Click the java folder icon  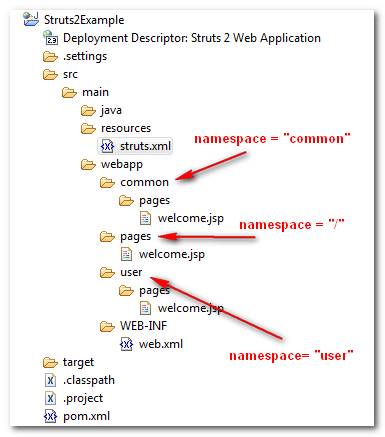[88, 110]
